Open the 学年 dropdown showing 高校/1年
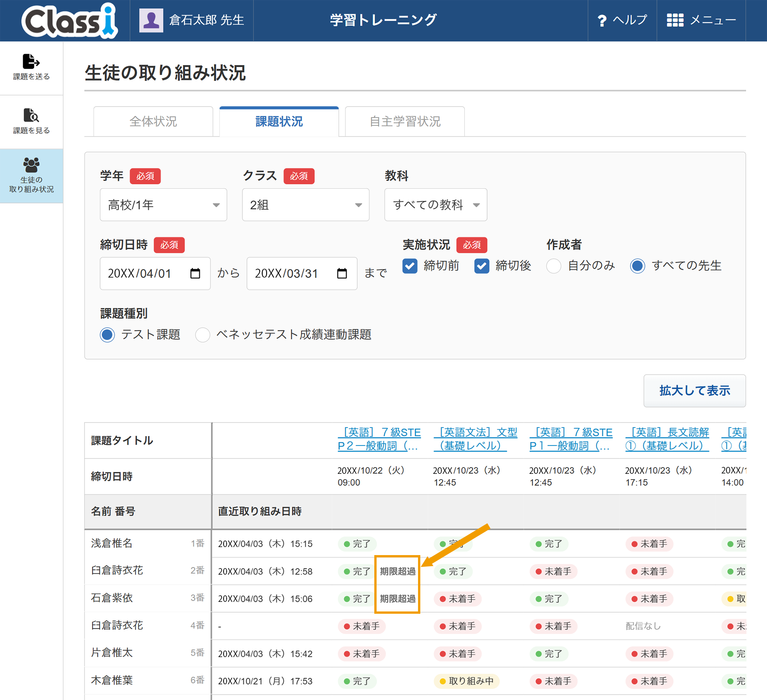The height and width of the screenshot is (700, 767). [163, 205]
